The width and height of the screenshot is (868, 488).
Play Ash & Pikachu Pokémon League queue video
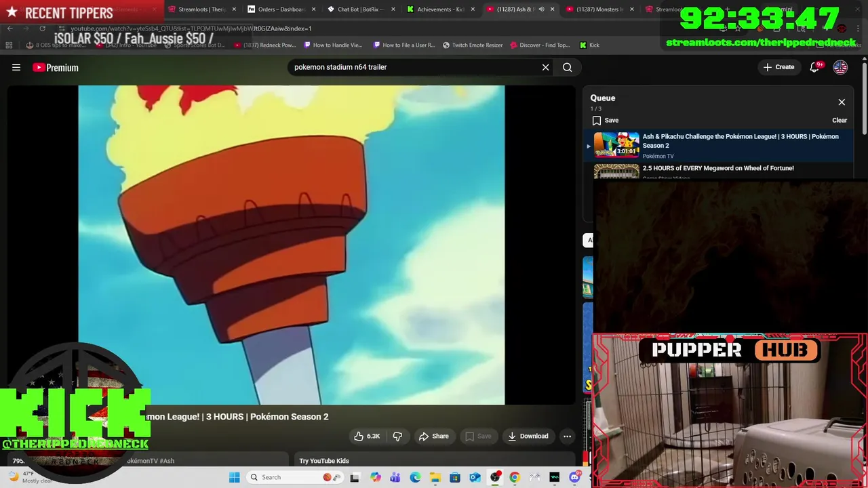[x=719, y=146]
